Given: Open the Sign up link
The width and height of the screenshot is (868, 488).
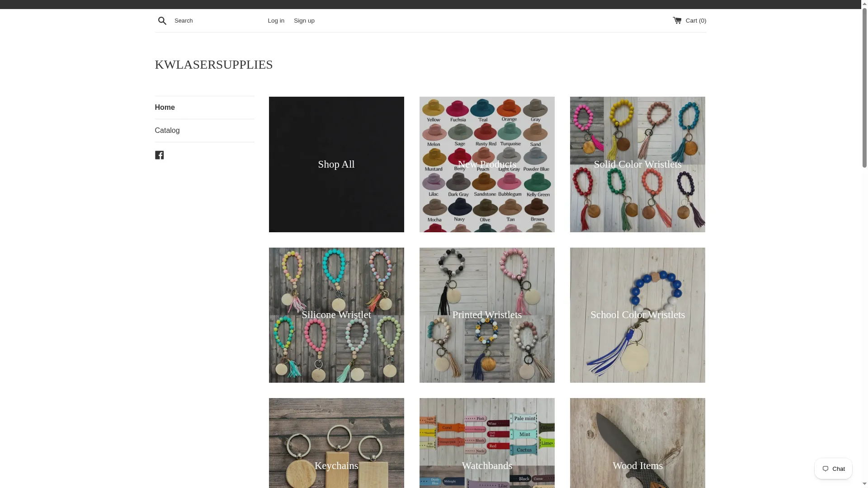Looking at the screenshot, I should pos(304,20).
